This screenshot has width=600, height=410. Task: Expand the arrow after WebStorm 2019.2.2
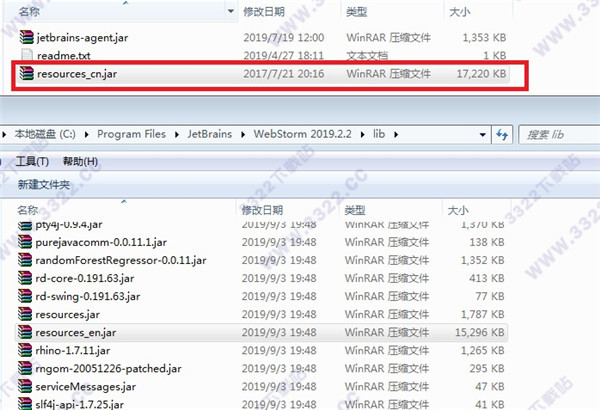point(362,134)
